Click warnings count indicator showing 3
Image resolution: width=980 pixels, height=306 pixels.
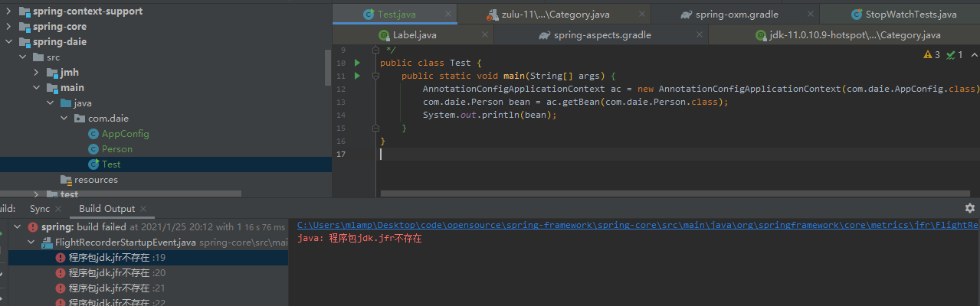(932, 55)
